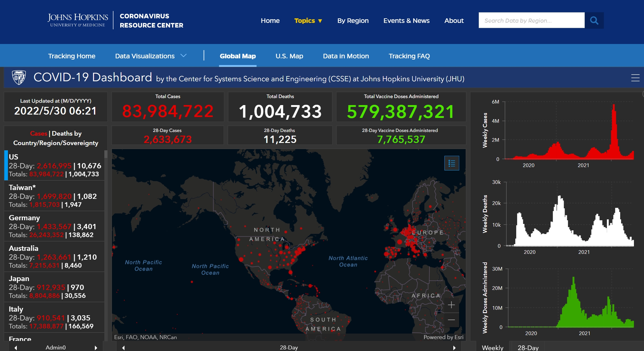Open the U.S. Map tab
Screen dimensions: 644x351
click(289, 56)
